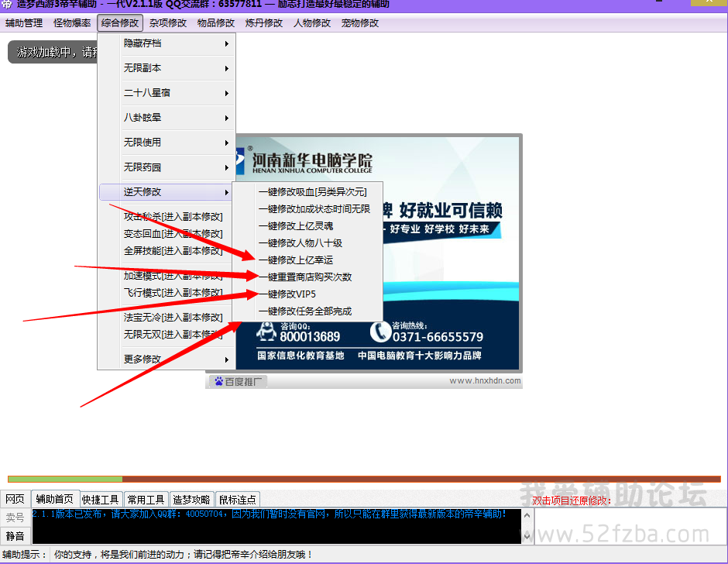Click the 卖号 button
The image size is (728, 564).
pos(15,517)
